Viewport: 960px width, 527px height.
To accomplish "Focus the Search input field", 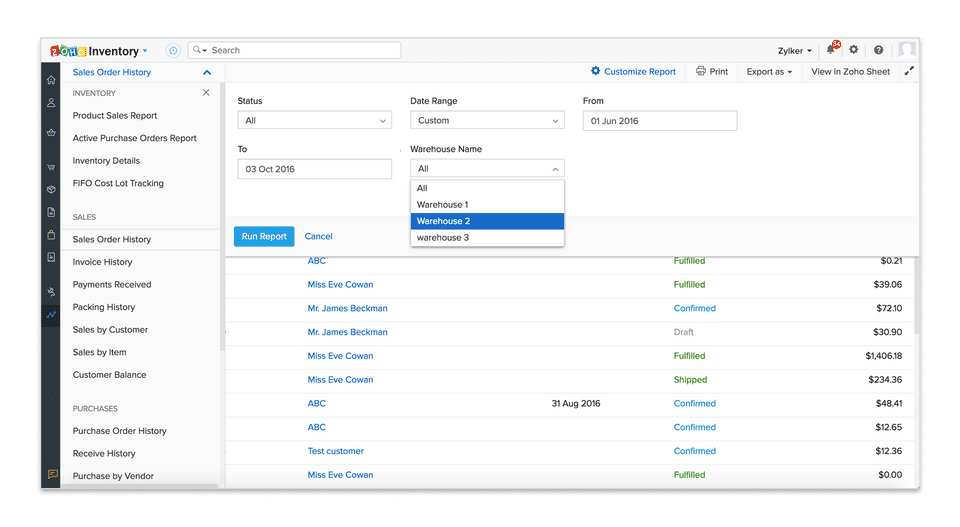I will 294,50.
